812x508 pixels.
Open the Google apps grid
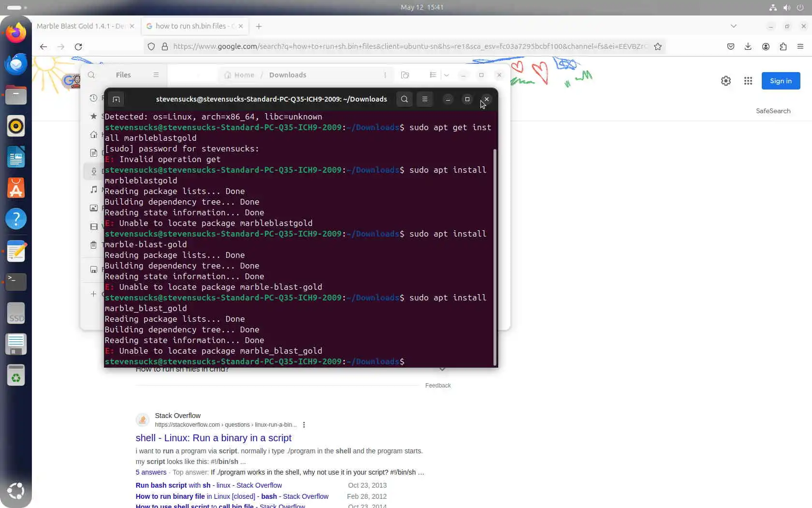(748, 81)
